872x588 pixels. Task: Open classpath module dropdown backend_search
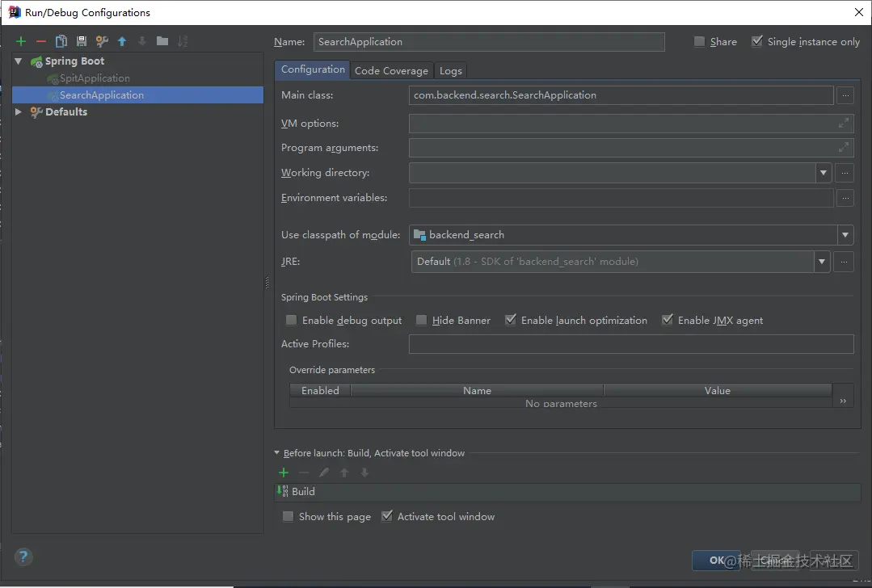(x=845, y=235)
